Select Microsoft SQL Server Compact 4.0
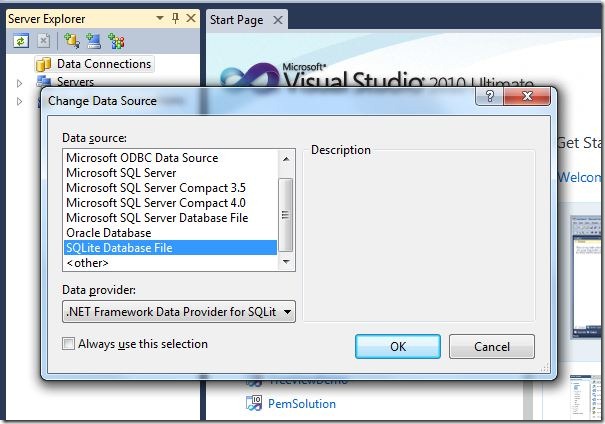Screen dimensions: 605x424 click(x=170, y=203)
